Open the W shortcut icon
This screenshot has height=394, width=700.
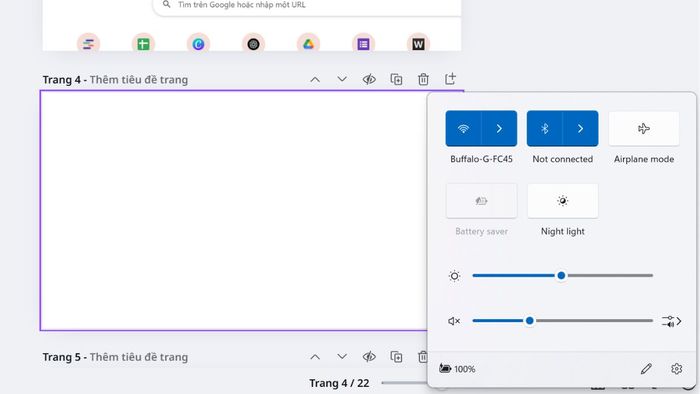(418, 44)
